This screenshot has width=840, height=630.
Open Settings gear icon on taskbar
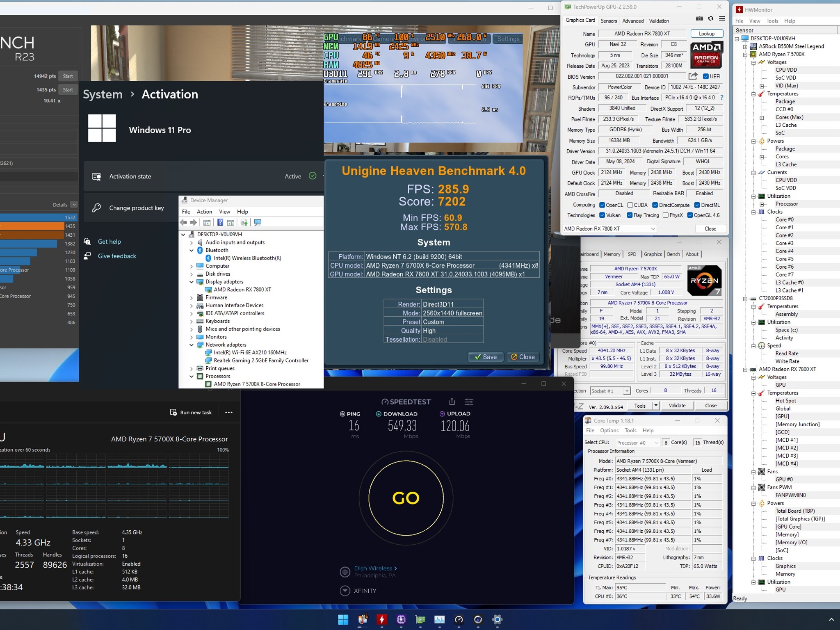tap(497, 619)
